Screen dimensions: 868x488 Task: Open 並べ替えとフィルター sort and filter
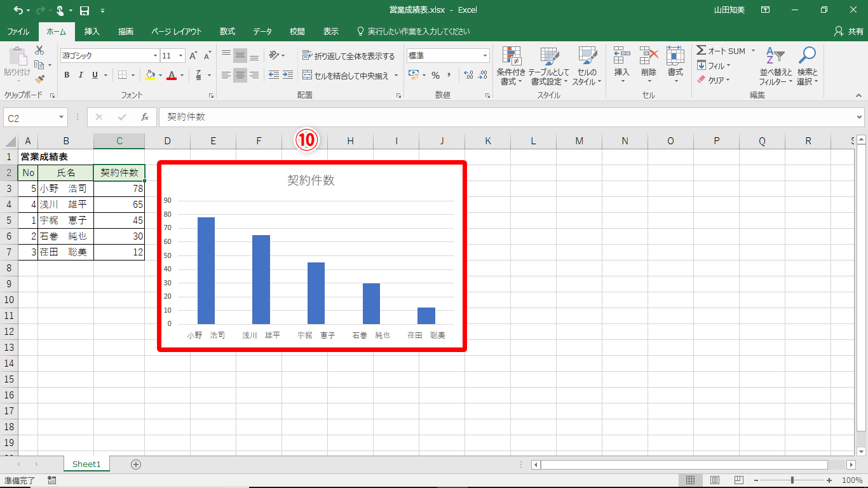(x=776, y=66)
